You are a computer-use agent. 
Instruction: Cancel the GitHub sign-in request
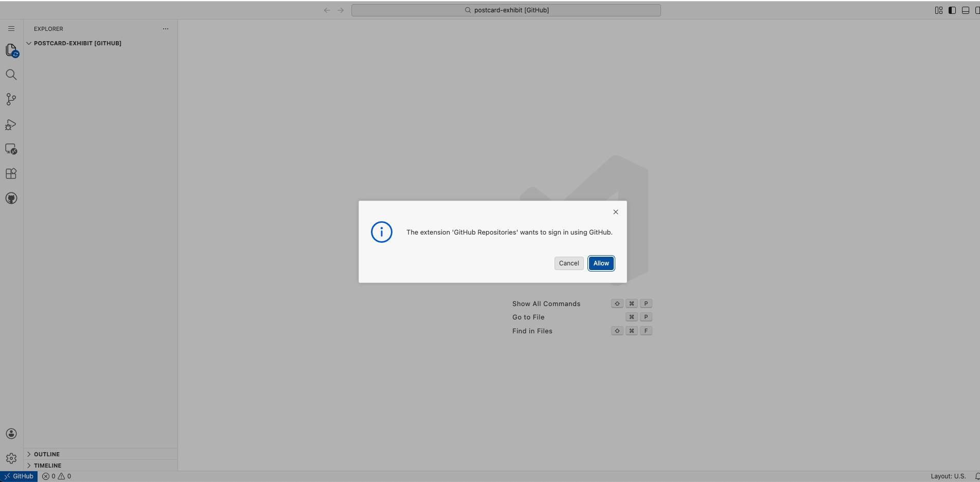click(x=569, y=263)
